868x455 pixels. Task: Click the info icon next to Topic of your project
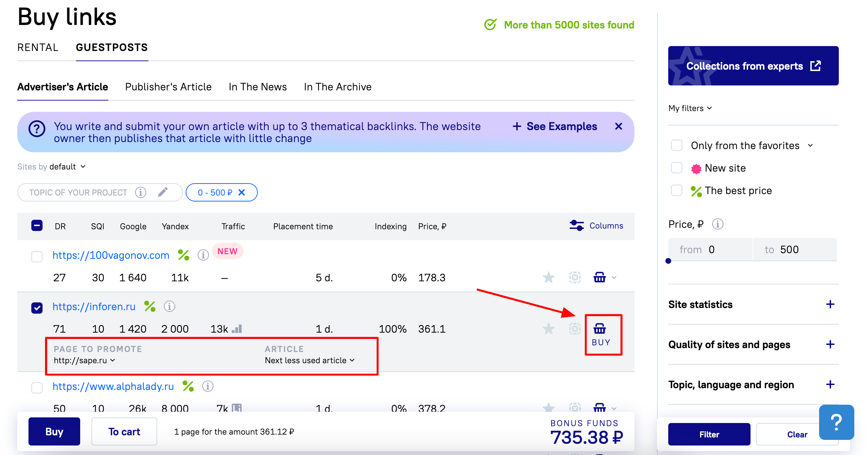pos(141,192)
